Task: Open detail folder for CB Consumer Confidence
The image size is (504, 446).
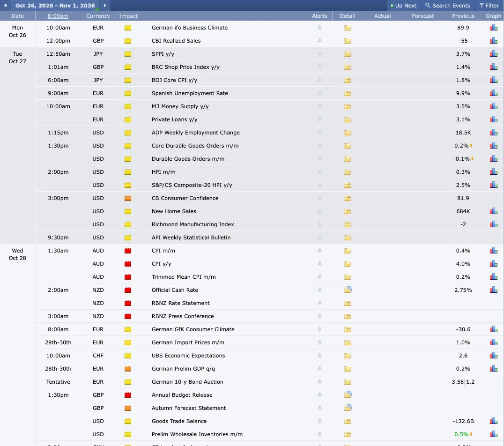Action: (x=347, y=198)
